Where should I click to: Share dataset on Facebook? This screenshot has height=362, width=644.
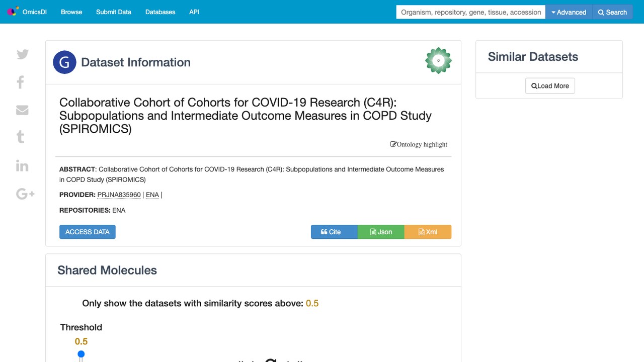point(21,82)
